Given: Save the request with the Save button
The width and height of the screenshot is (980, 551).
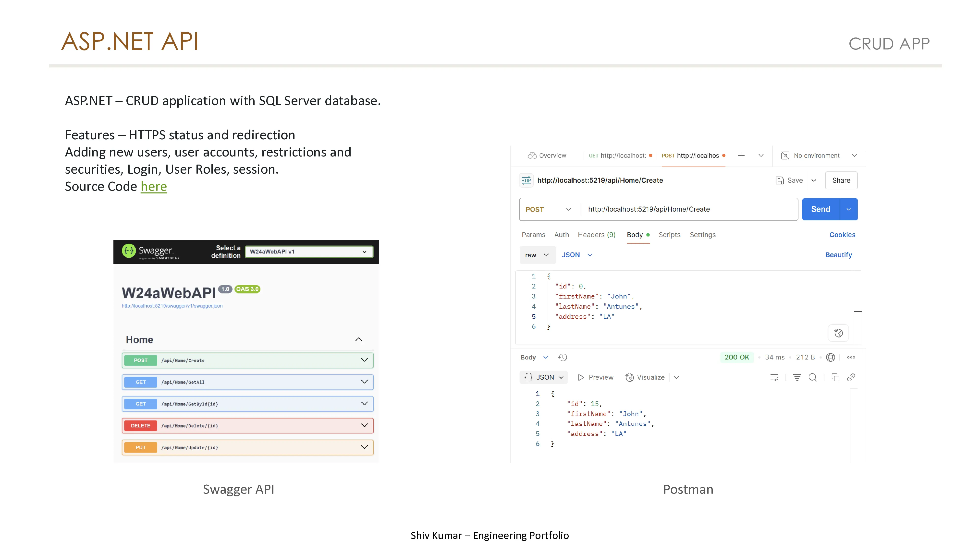Looking at the screenshot, I should click(789, 180).
